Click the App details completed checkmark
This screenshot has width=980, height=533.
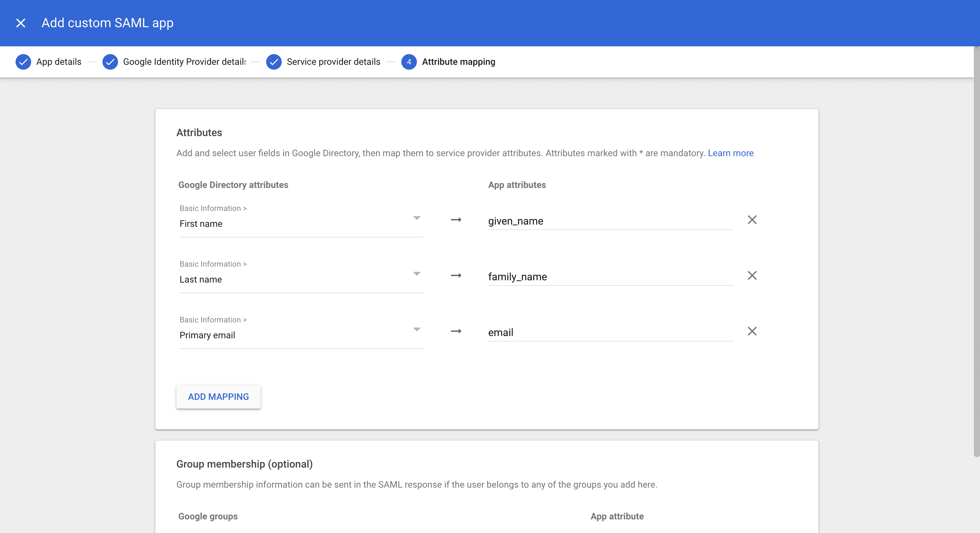point(23,62)
